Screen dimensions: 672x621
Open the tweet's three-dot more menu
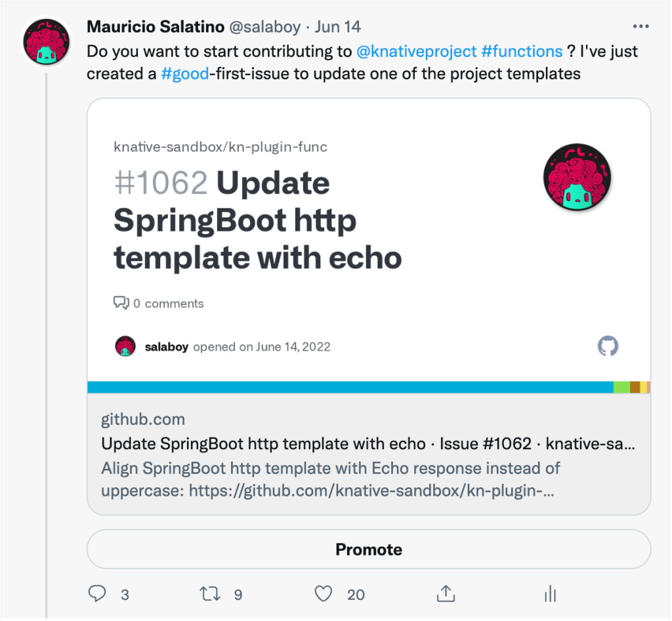tap(640, 26)
